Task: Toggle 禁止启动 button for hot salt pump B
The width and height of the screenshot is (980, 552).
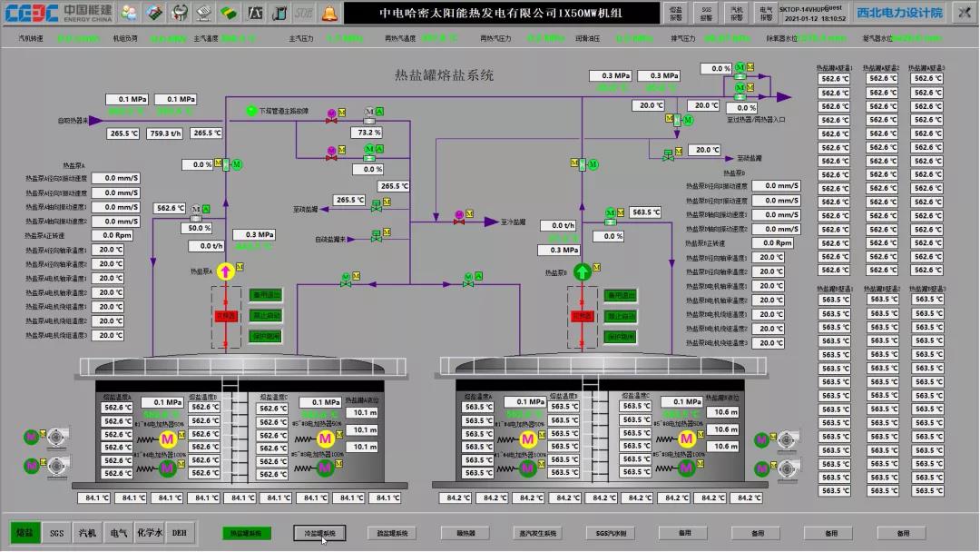Action: (621, 316)
